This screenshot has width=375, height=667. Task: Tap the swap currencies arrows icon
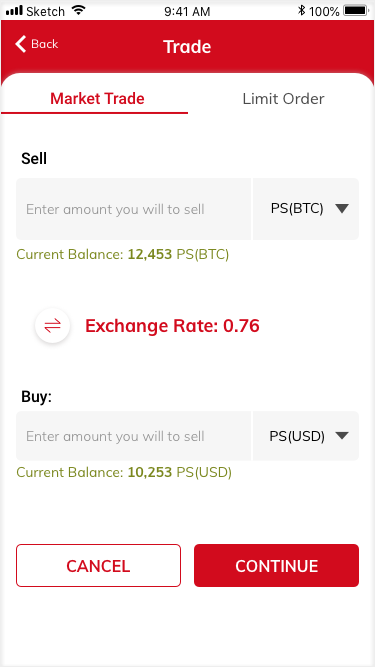(x=52, y=326)
